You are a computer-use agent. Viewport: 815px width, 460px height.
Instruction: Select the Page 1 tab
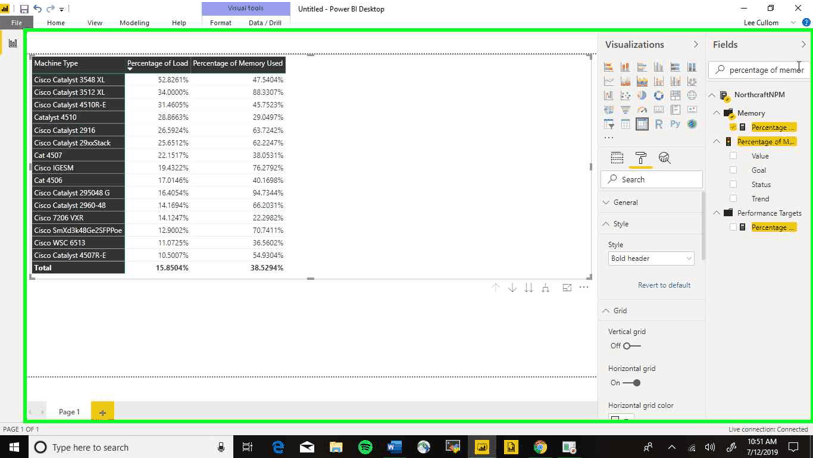[69, 412]
